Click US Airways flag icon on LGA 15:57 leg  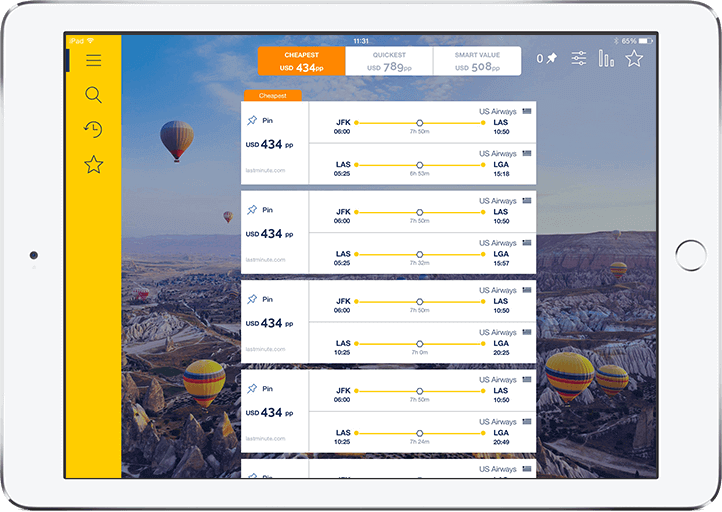pyautogui.click(x=527, y=243)
